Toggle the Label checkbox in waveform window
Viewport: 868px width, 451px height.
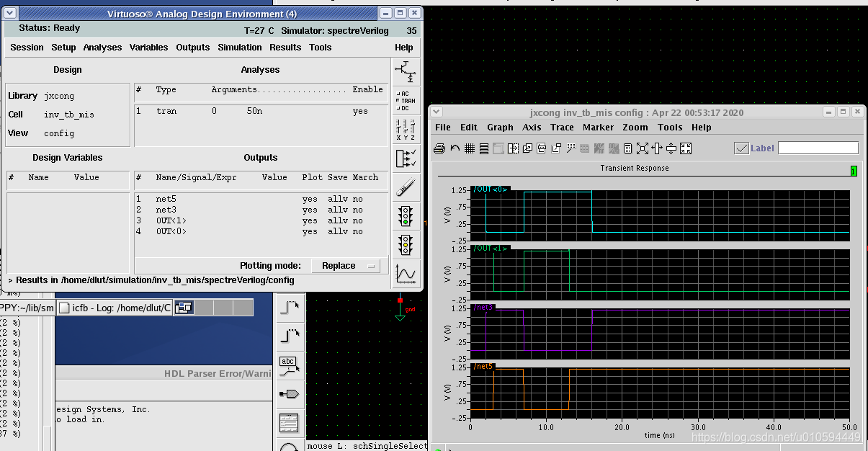[741, 148]
